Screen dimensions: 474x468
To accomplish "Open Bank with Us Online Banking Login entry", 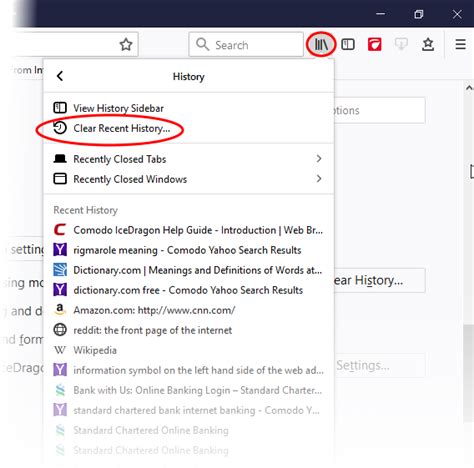I will (x=189, y=390).
